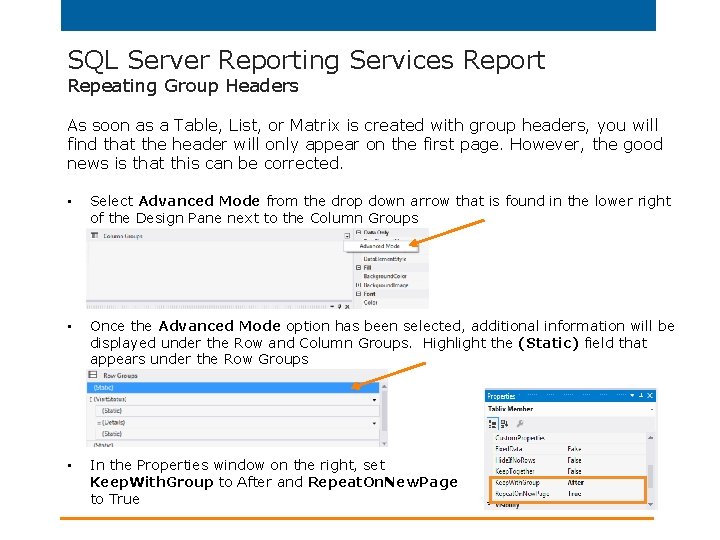
Task: Click the False value of FixedData
Action: (574, 449)
